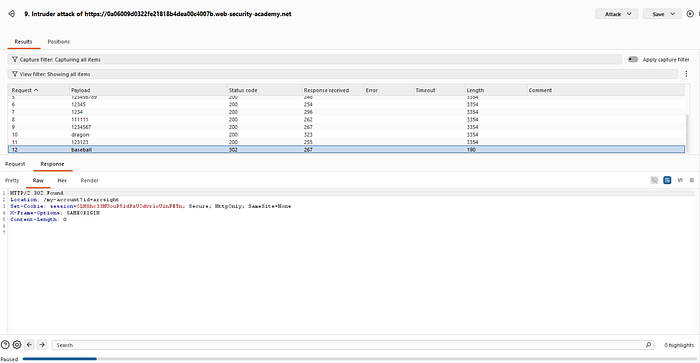Click the Content-Length header line
The height and width of the screenshot is (363, 700).
(x=38, y=220)
